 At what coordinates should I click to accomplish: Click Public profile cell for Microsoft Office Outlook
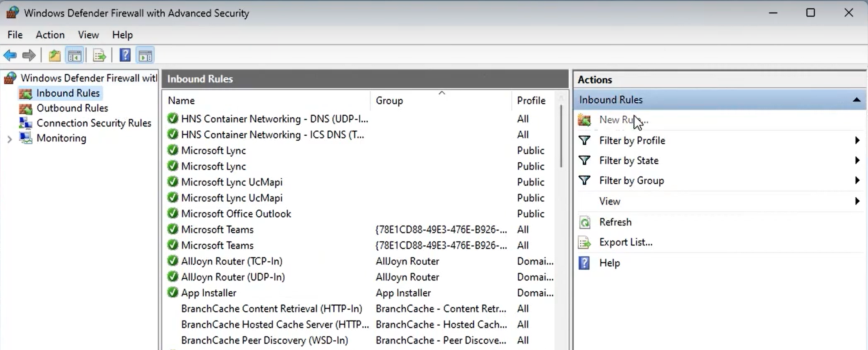click(x=530, y=213)
